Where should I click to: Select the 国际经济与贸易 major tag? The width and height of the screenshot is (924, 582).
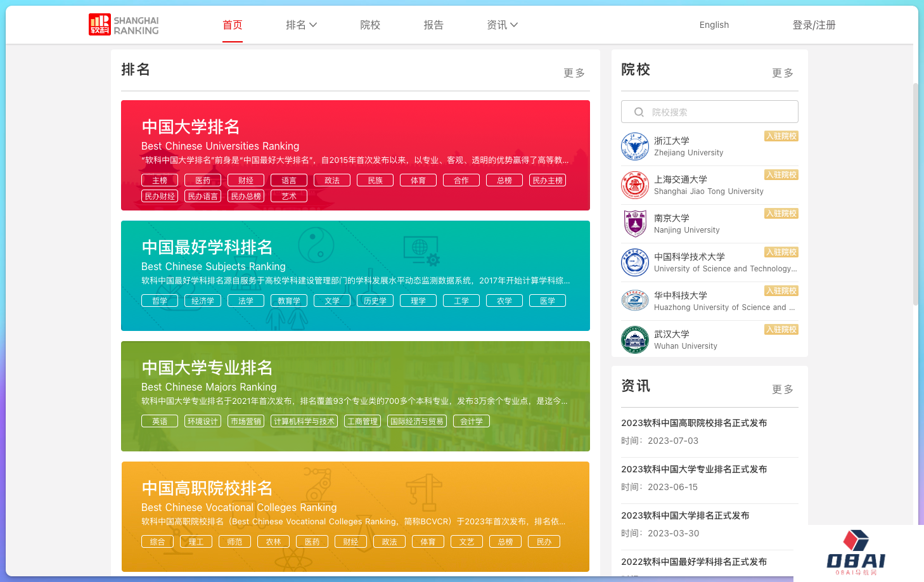coord(417,421)
